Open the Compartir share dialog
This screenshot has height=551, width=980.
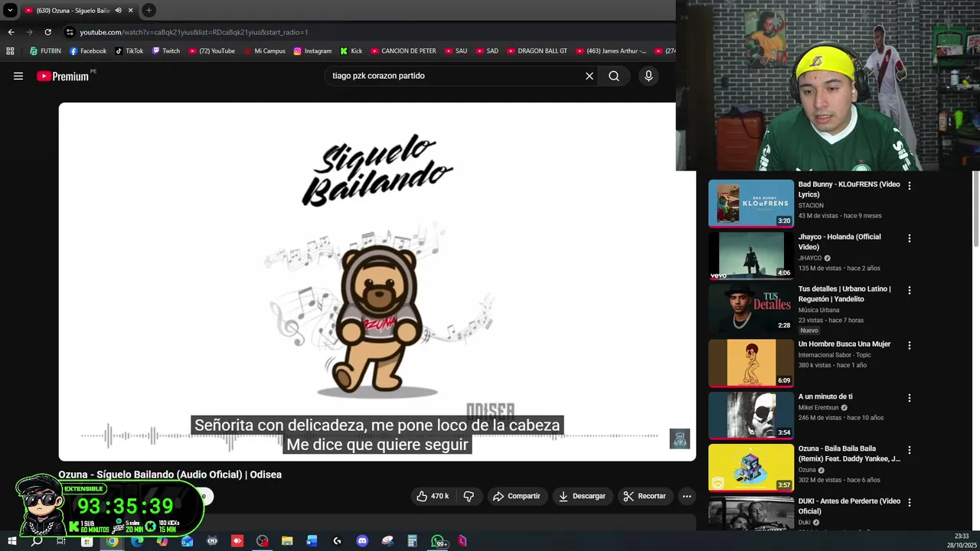[517, 496]
